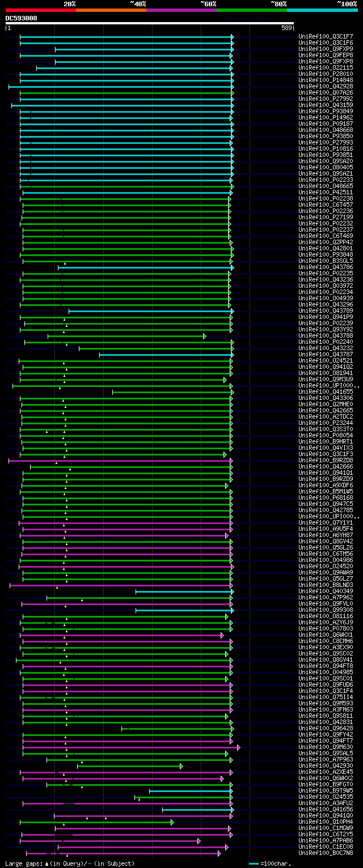Select entry UniRef100_Q99308
Screen dimensions: 363x868
[326, 610]
